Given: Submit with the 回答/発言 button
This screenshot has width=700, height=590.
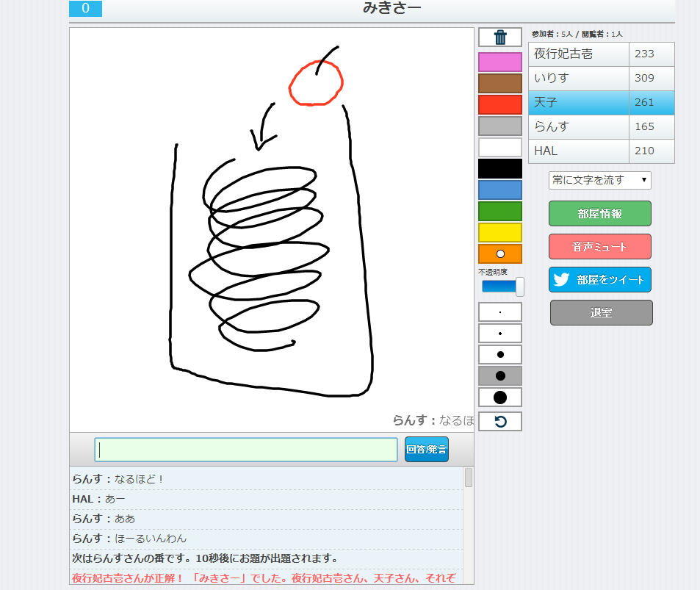Looking at the screenshot, I should pos(426,450).
